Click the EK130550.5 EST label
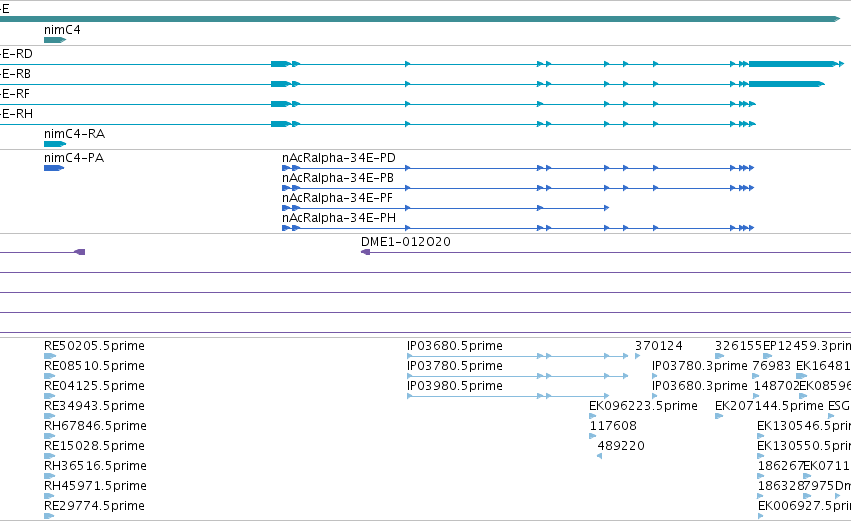Viewport: 851px width, 521px height. pos(804,446)
